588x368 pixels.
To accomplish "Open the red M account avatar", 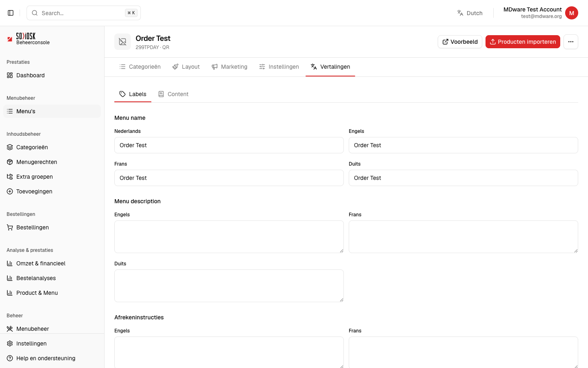I will click(572, 13).
